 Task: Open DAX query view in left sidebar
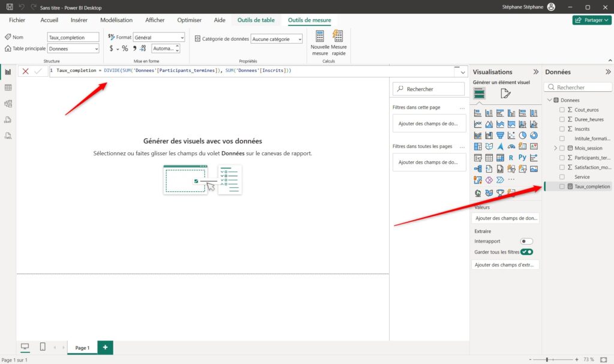tap(8, 119)
